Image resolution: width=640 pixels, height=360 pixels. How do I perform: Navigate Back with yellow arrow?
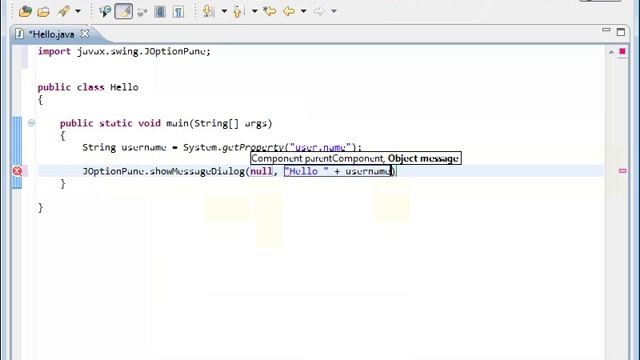289,11
